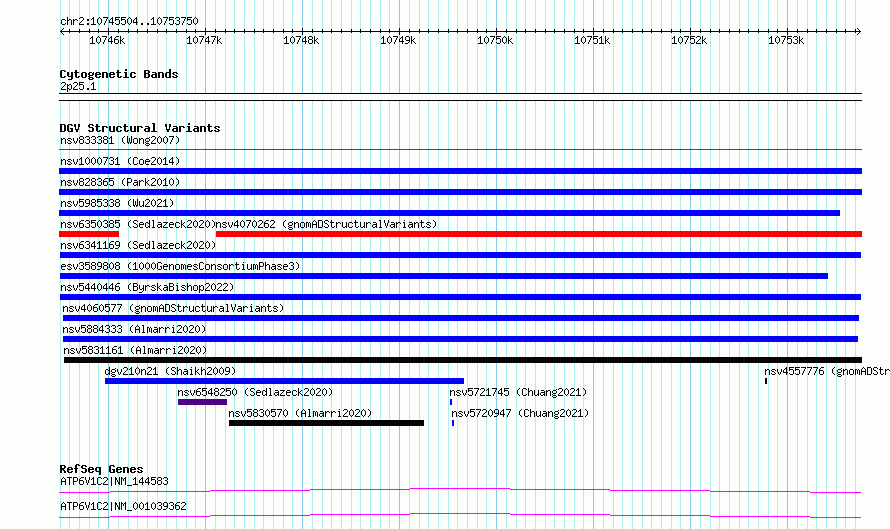Open variant nsv4070262 (gnomADStructuralVariants) label
Image resolution: width=890 pixels, height=529 pixels.
pos(326,224)
